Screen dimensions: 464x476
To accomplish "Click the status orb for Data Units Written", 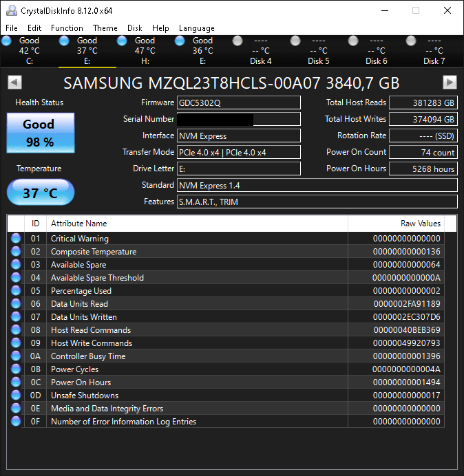I will 16,316.
